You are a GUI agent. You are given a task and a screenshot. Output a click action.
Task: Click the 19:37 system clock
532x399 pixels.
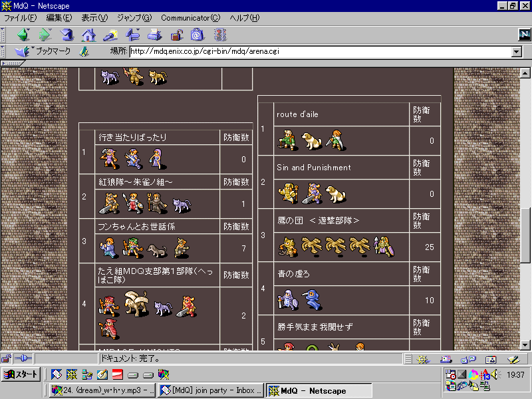point(515,374)
